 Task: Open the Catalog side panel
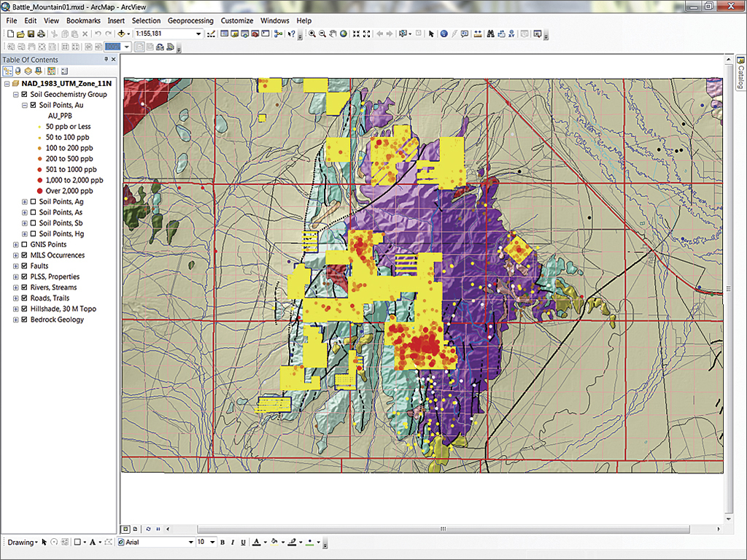[x=740, y=73]
